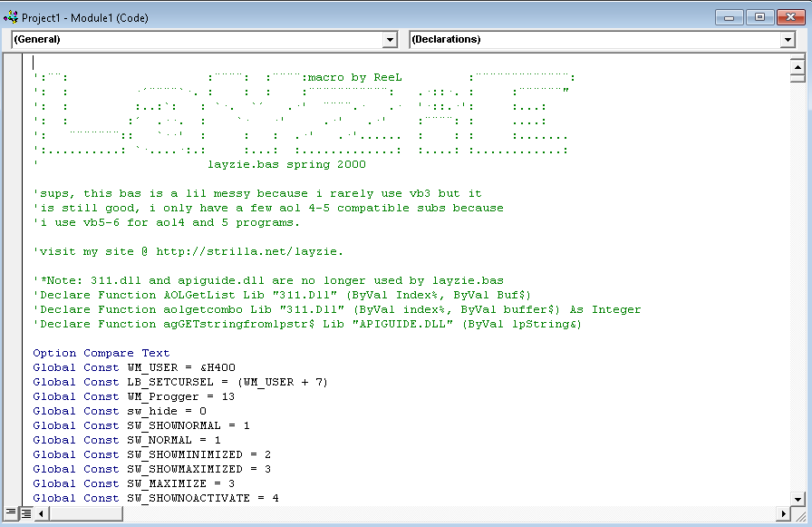
Task: Click the horizontal scrollbar left arrow
Action: point(42,512)
